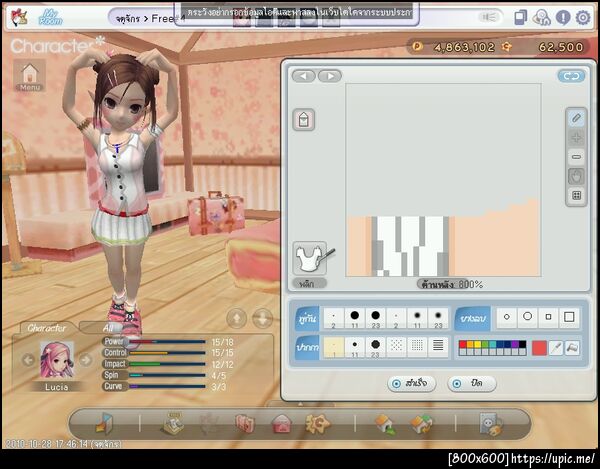Viewport: 600px width, 469px height.
Task: Click the house with refresh arrows icon
Action: click(x=421, y=424)
